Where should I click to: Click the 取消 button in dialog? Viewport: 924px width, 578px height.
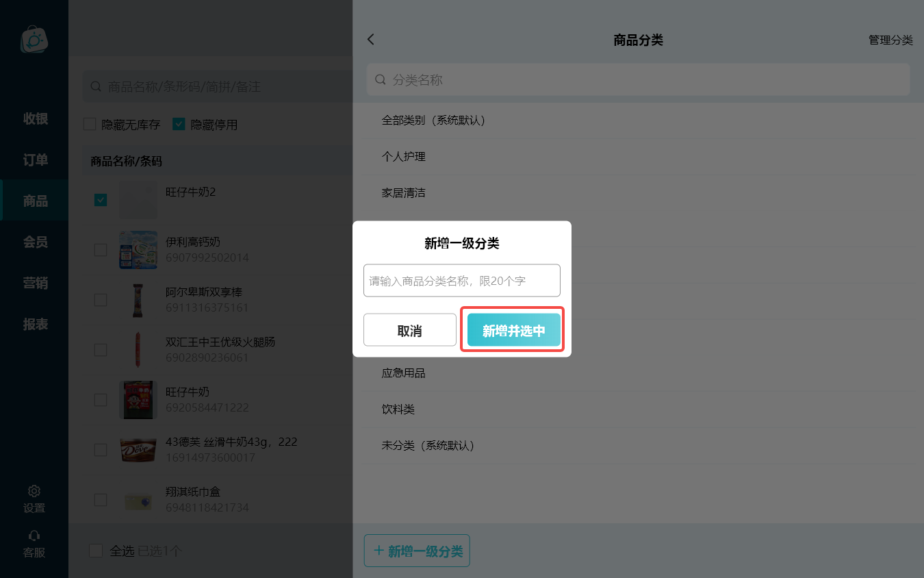click(x=410, y=331)
